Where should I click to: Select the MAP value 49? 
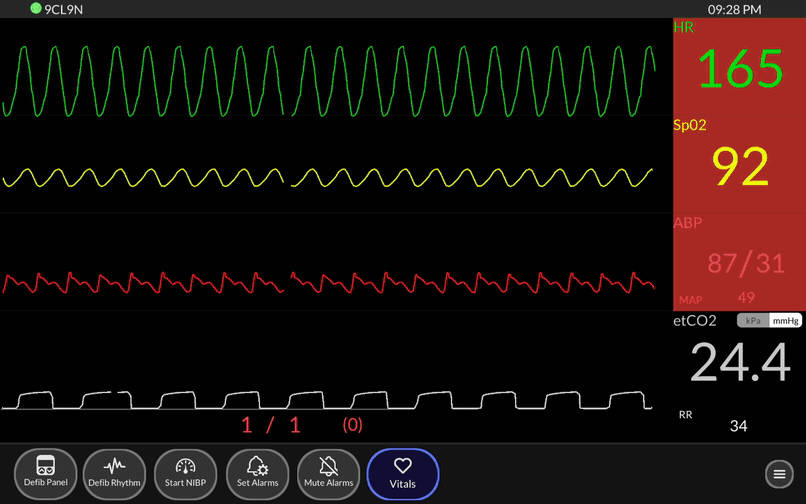click(x=746, y=297)
